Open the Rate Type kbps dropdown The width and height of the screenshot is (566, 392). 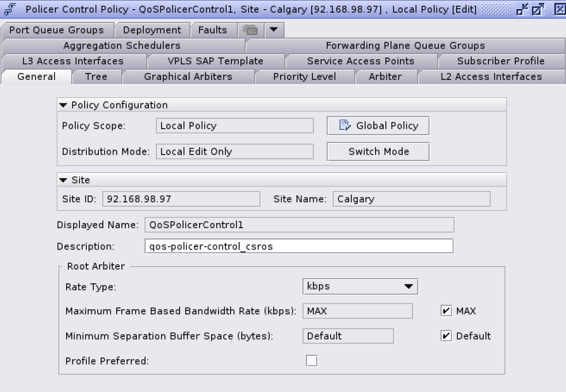[360, 286]
